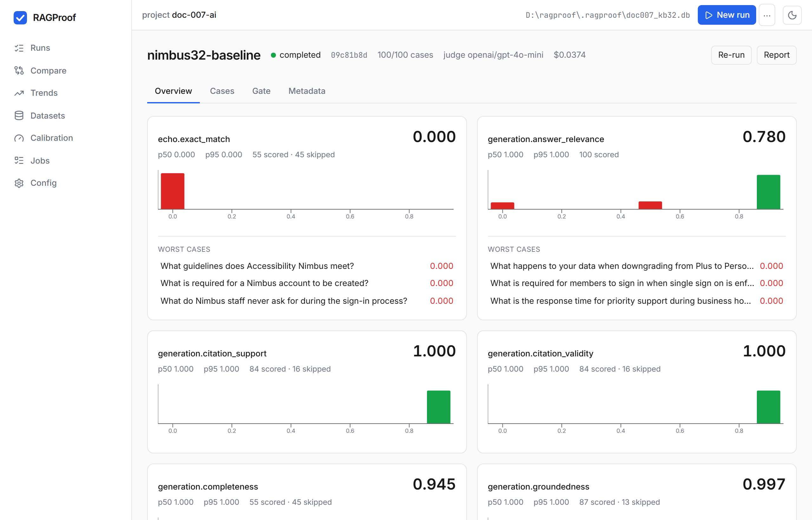Open the Trends sidebar icon
This screenshot has width=812, height=520.
[x=19, y=93]
